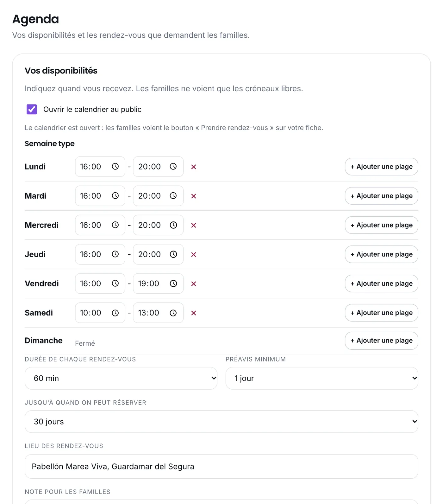Uncheck Ouvrir le calendrier au public
This screenshot has width=443, height=504.
[32, 109]
